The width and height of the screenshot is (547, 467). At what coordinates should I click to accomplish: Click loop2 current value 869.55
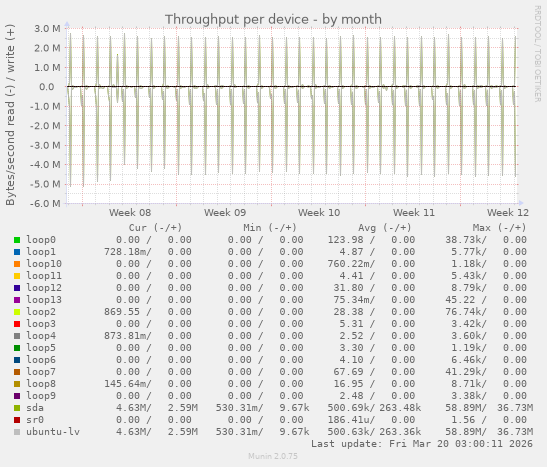click(122, 312)
